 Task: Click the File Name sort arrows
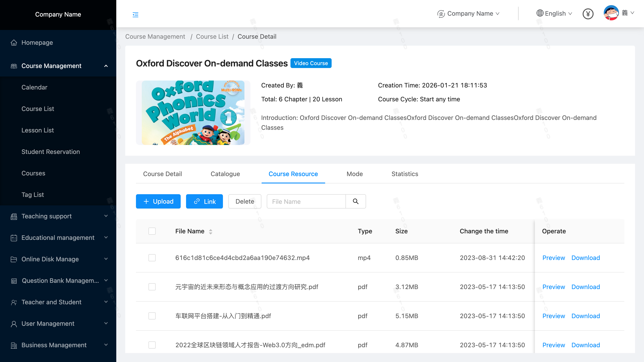point(210,231)
